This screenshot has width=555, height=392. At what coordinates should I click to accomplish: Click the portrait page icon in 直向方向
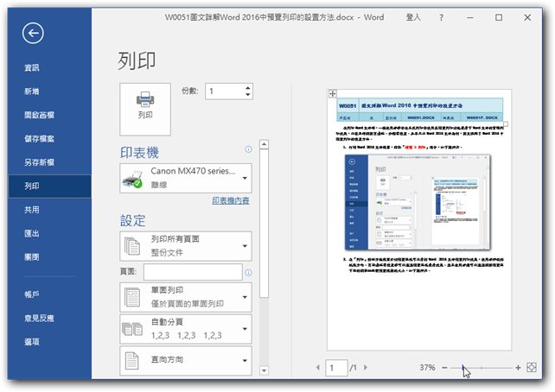(x=131, y=361)
